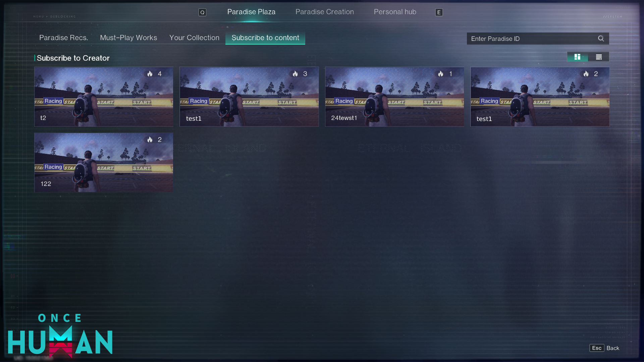
Task: Open the t2 racing map thumbnail
Action: [104, 97]
